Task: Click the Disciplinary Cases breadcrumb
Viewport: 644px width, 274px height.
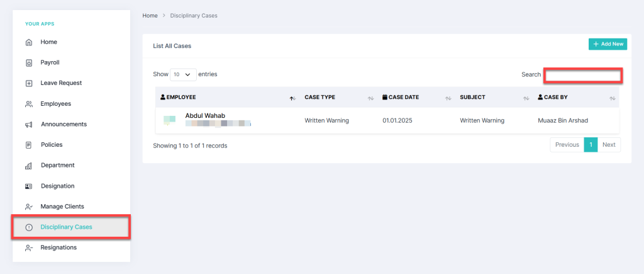Action: (194, 16)
